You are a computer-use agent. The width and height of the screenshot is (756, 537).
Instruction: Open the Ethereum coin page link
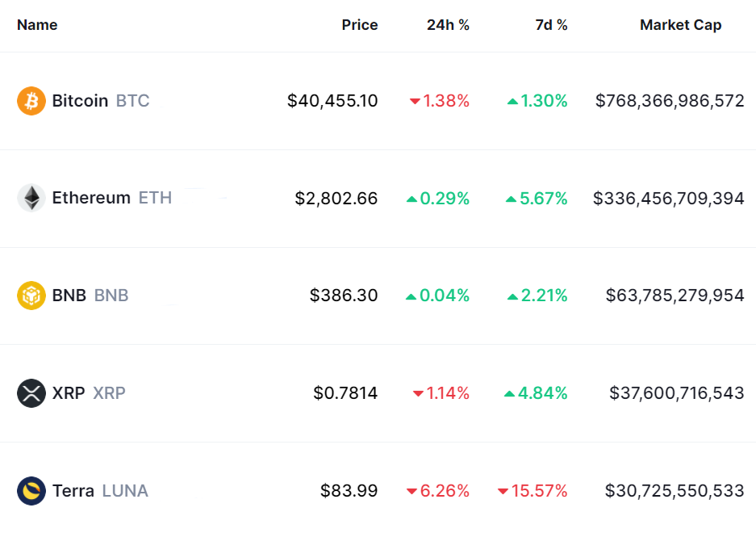[x=91, y=198]
